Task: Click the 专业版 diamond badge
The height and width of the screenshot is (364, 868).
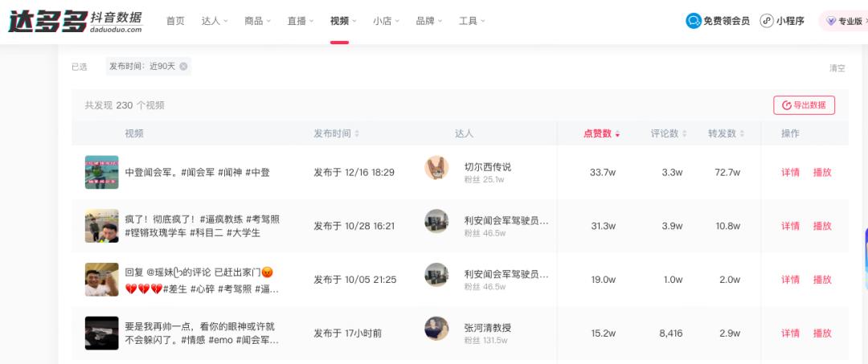Action: 831,22
